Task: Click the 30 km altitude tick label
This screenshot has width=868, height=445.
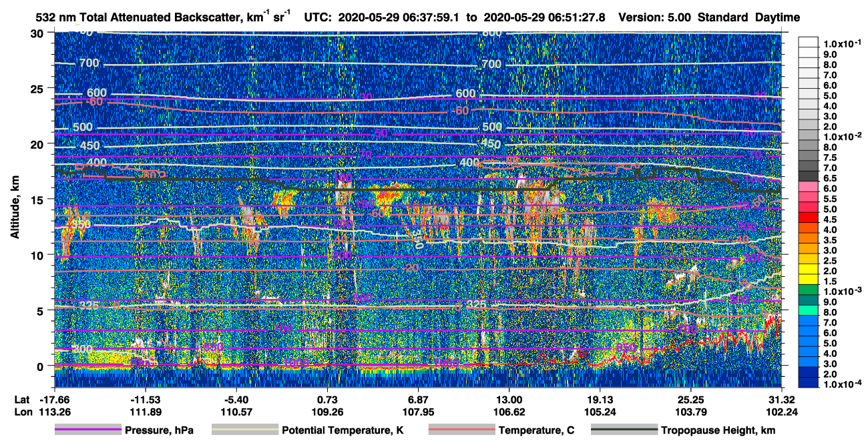Action: [x=39, y=33]
